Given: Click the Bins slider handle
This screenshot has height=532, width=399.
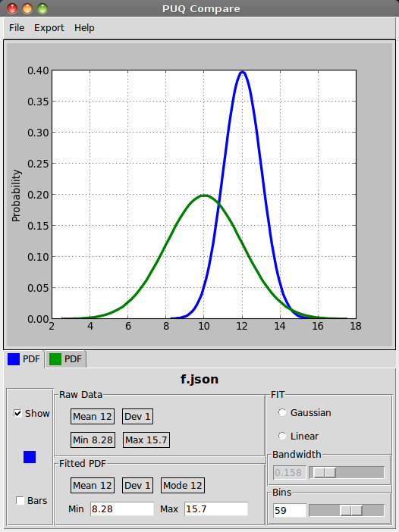Looking at the screenshot, I should 351,510.
